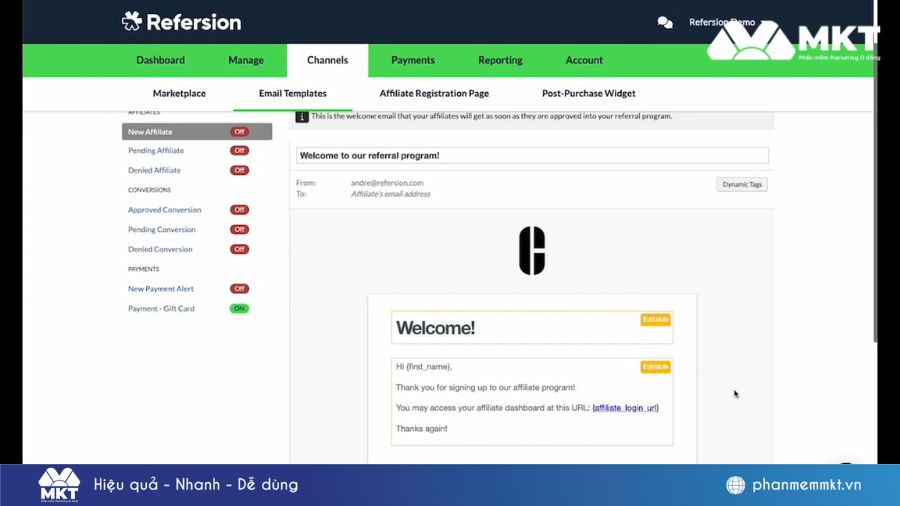
Task: Open the Dynamic Tags dropdown
Action: click(742, 184)
